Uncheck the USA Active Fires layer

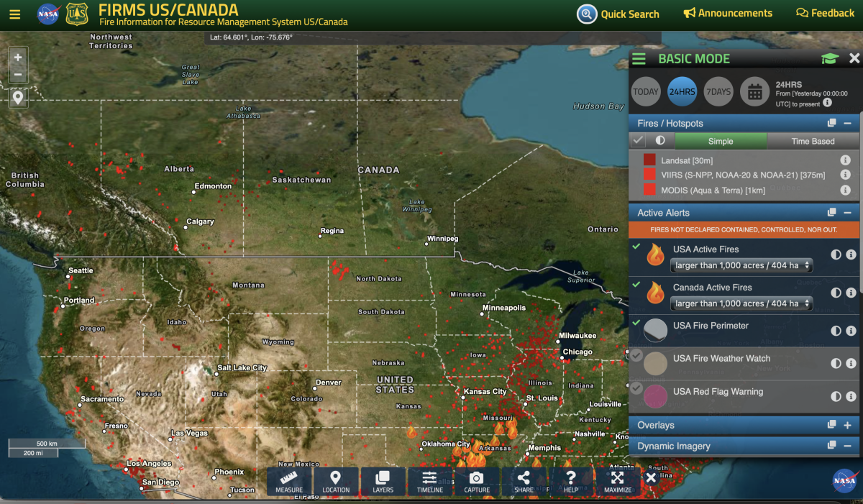tap(636, 247)
